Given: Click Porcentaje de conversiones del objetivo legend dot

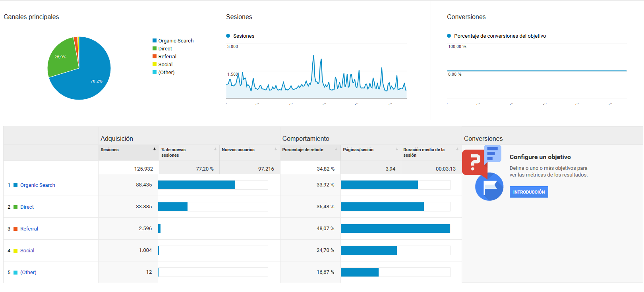Looking at the screenshot, I should (x=449, y=36).
